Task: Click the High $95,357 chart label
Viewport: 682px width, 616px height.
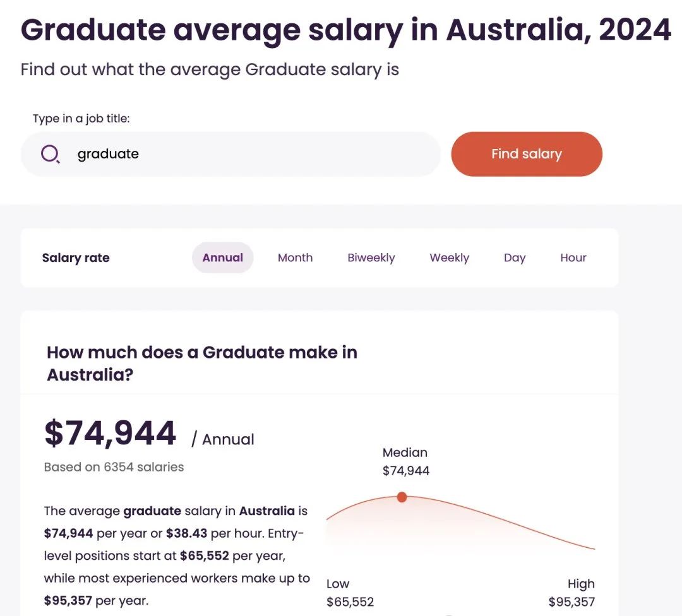Action: 571,593
